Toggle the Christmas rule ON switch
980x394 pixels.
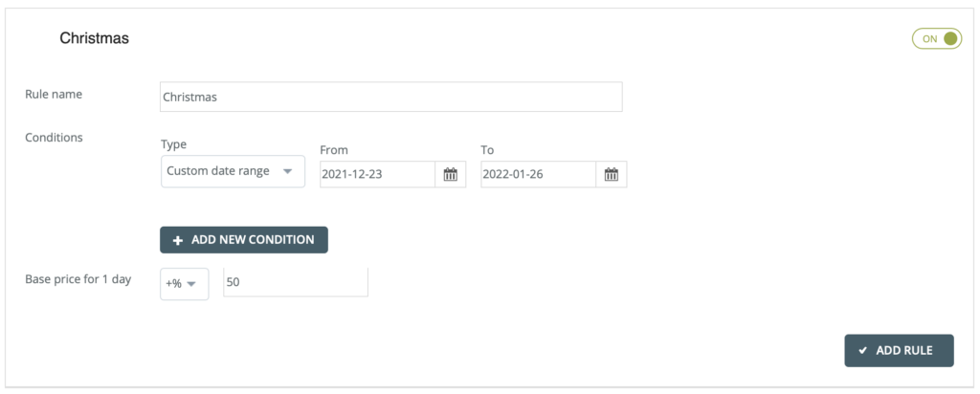tap(936, 39)
